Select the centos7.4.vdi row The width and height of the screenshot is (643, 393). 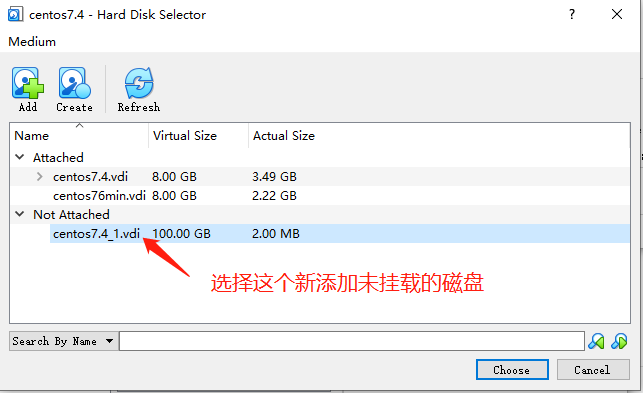point(319,177)
